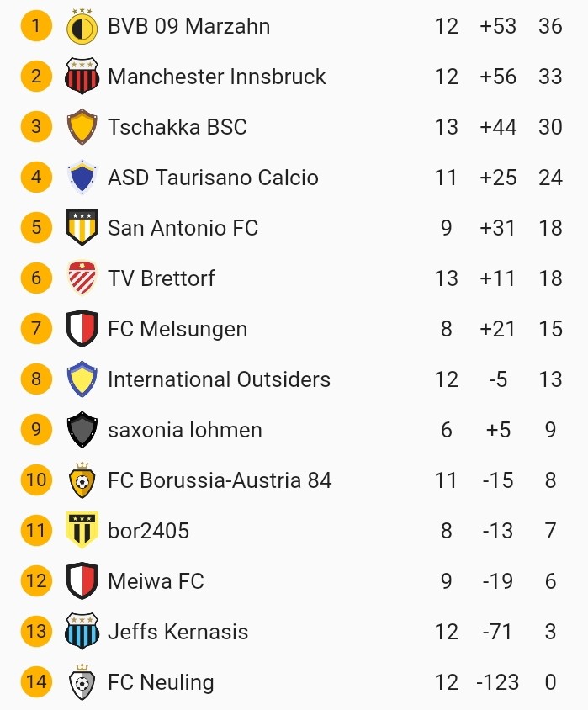588x710 pixels.
Task: Click the rank 1 position badge
Action: click(x=36, y=26)
